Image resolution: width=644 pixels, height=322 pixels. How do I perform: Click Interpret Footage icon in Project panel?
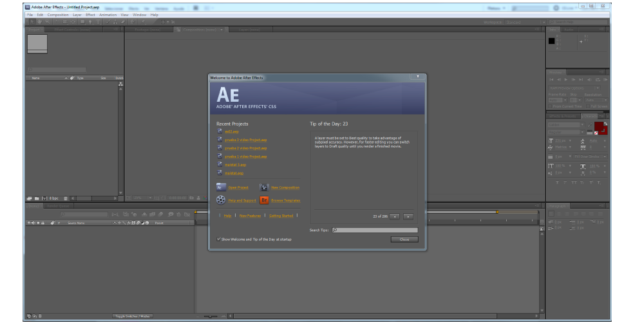29,198
